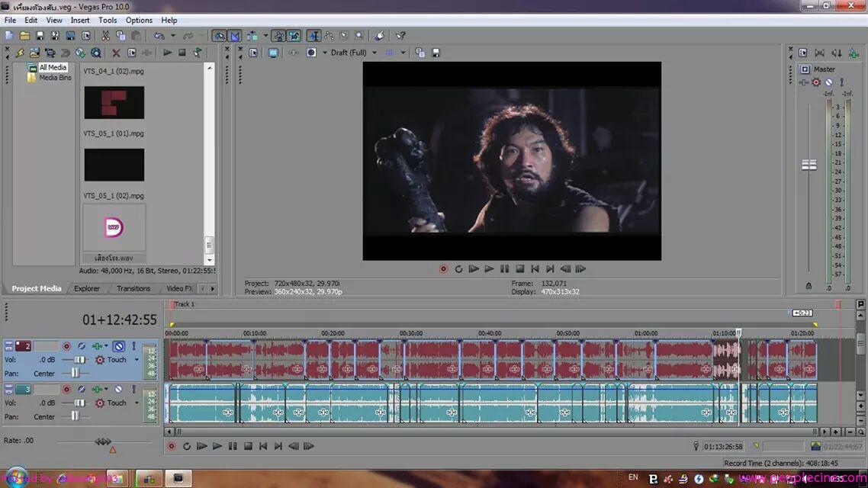Invert phase on track 2
The width and height of the screenshot is (868, 488).
coord(82,346)
